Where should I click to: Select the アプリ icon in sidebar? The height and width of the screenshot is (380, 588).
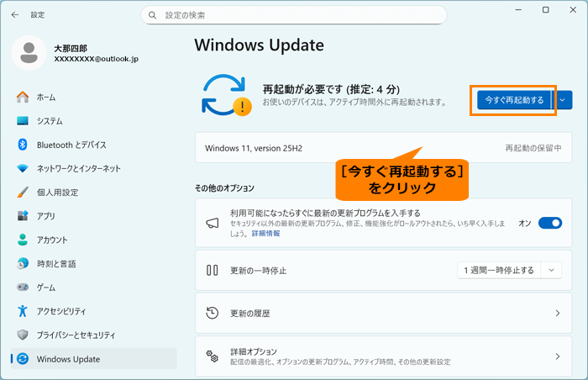click(x=23, y=216)
